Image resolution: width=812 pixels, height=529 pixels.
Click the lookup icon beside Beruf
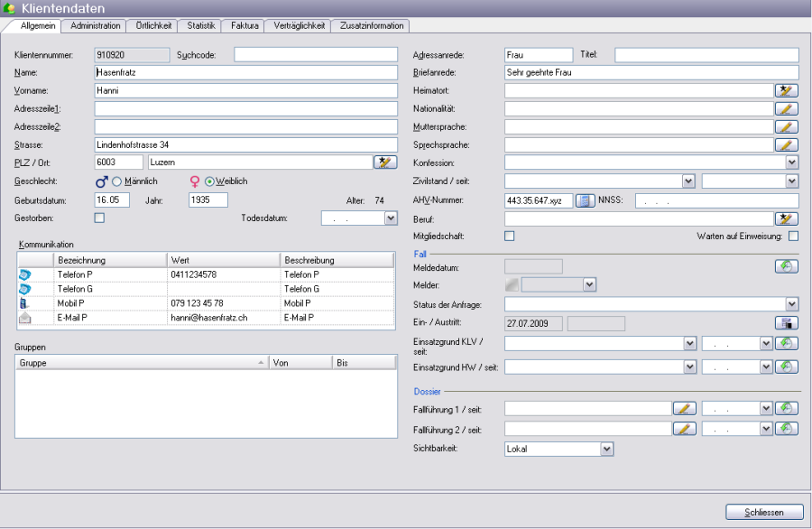click(787, 218)
